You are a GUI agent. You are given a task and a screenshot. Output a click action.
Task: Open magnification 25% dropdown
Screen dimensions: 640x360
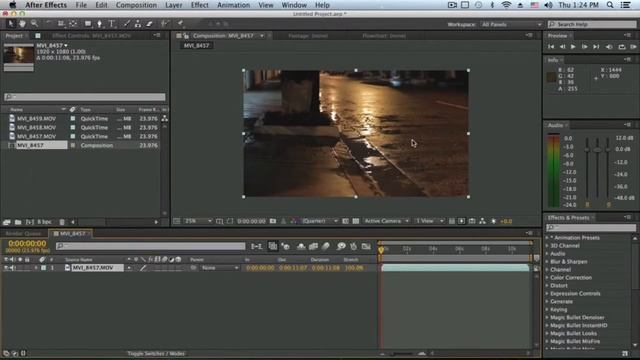198,221
